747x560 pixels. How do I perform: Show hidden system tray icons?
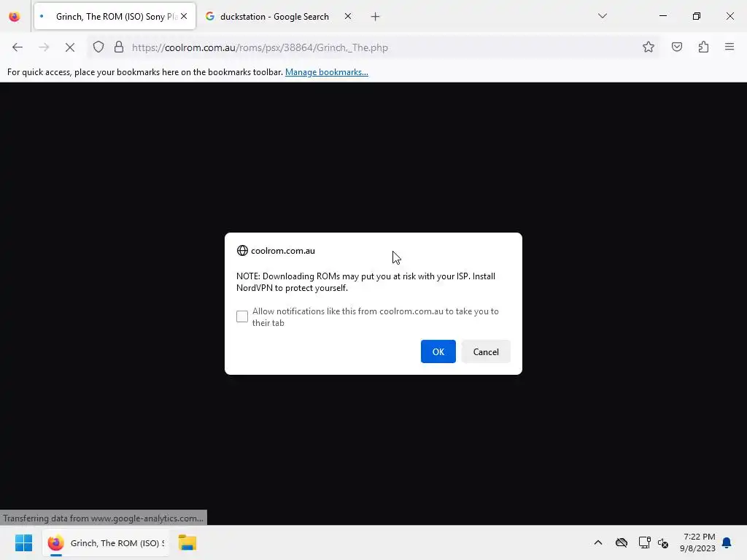(x=598, y=542)
